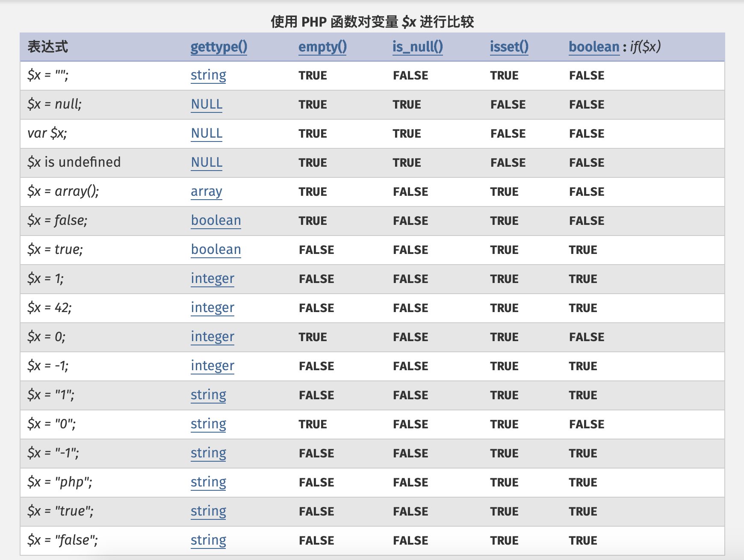Click string link in $x = "php" row
The height and width of the screenshot is (560, 744).
(x=208, y=482)
